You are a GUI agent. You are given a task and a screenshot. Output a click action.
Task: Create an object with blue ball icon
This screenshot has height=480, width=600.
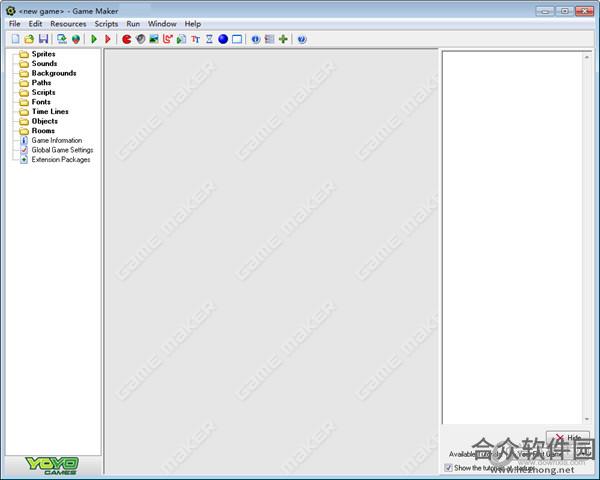[x=223, y=39]
